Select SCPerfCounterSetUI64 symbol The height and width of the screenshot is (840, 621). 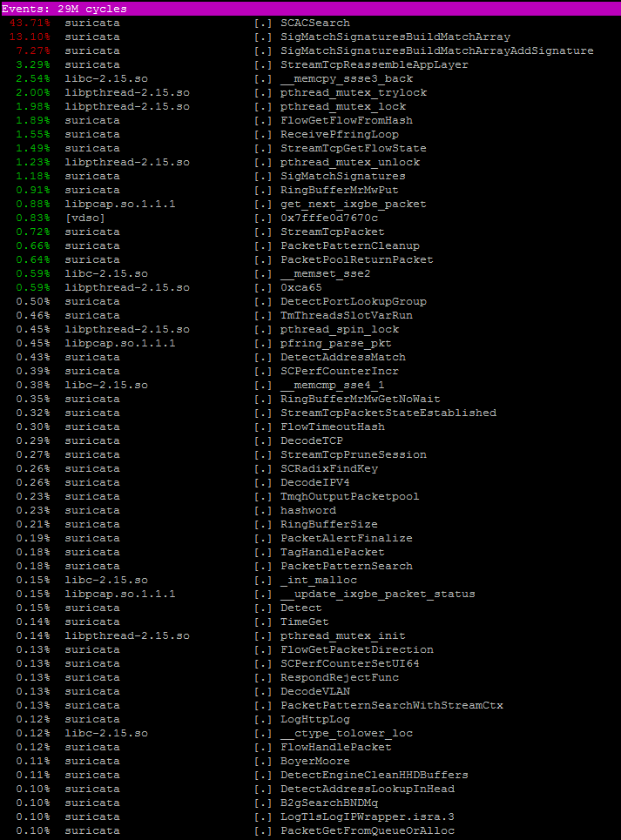pos(350,664)
